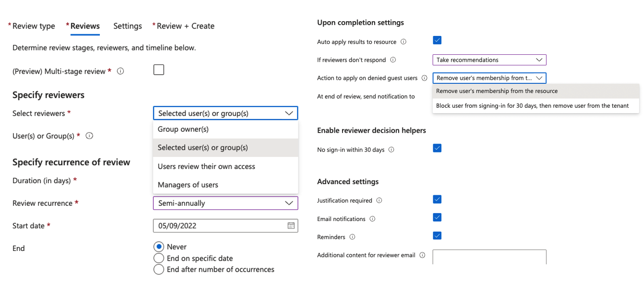Click the Enable reviewer decision helpers heading
Viewport: 644px width, 291px height.
pos(371,131)
